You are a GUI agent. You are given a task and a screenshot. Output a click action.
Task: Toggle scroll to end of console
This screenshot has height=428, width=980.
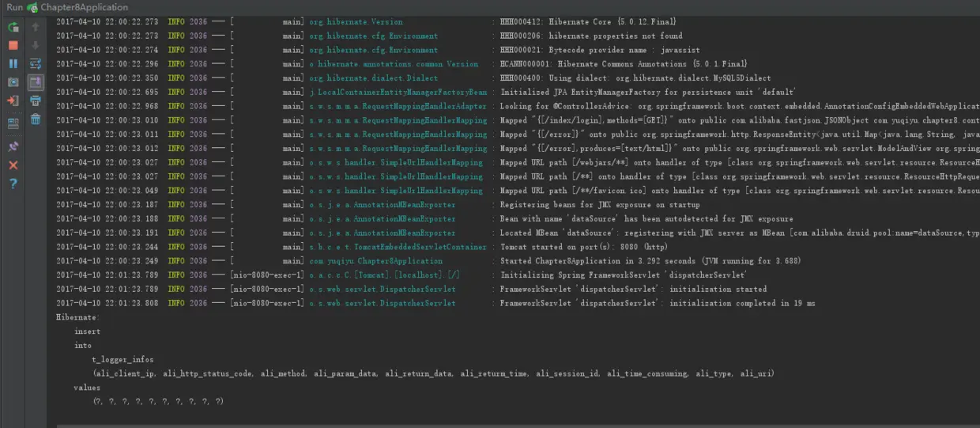(x=36, y=82)
